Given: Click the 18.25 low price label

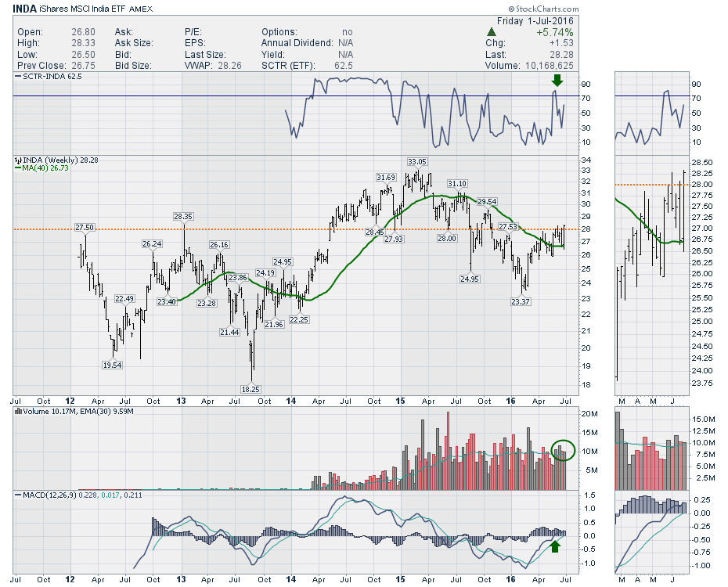Looking at the screenshot, I should pyautogui.click(x=250, y=389).
